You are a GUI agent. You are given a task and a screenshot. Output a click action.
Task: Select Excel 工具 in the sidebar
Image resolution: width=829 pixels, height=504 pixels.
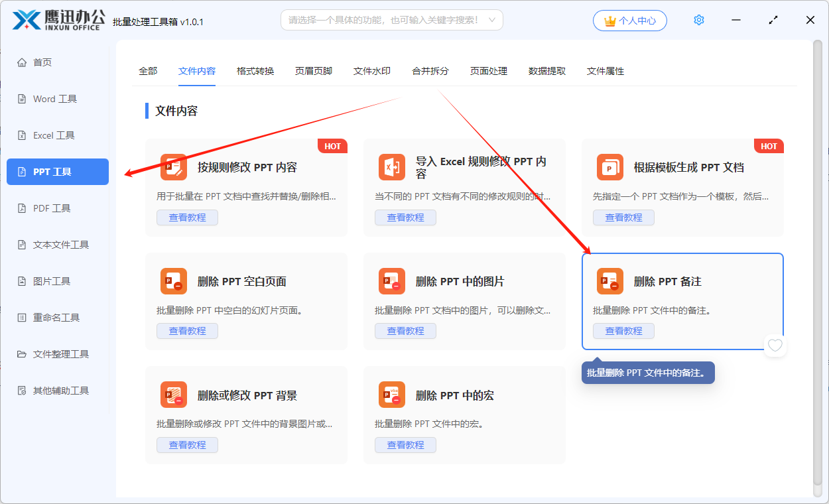[54, 135]
